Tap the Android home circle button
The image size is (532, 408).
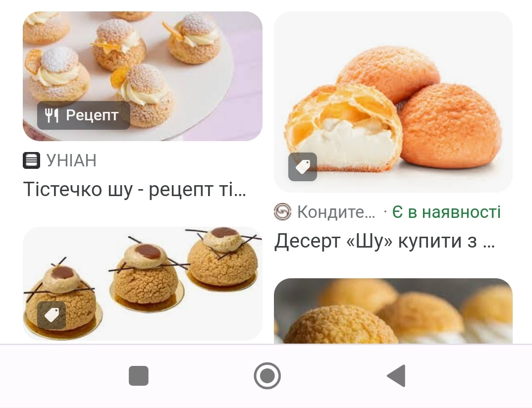(x=267, y=376)
